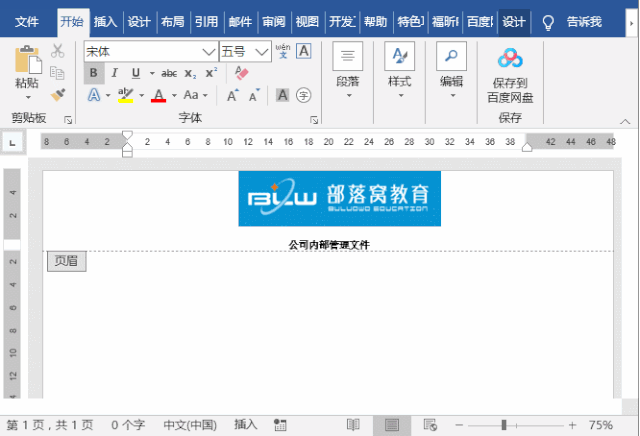Switch to Read Mode view icon

point(353,425)
